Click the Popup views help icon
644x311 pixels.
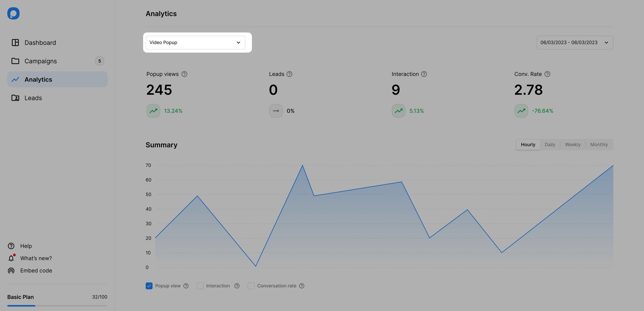(x=185, y=74)
